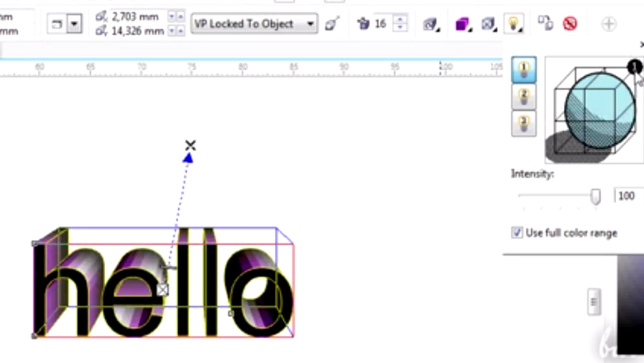Click the extrusion depth slider on the dotted line
Image resolution: width=644 pixels, height=363 pixels.
168,268
